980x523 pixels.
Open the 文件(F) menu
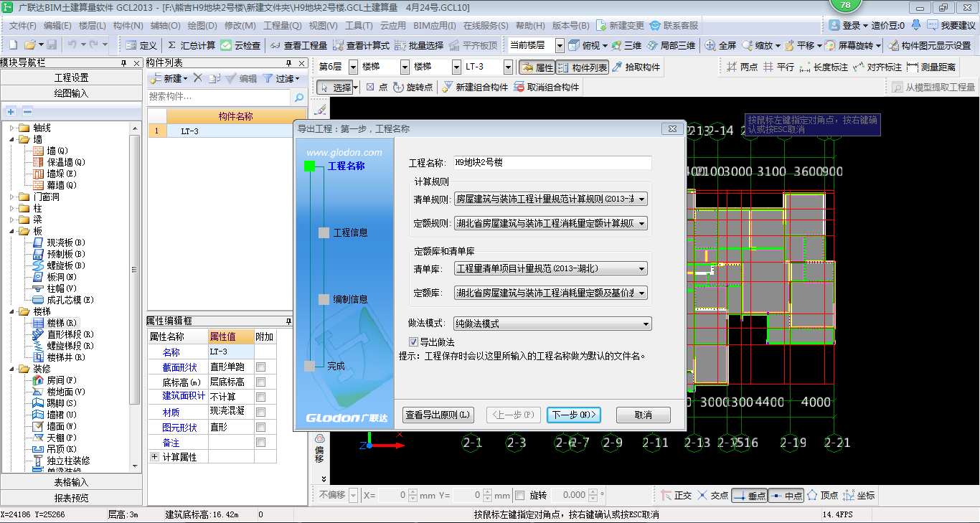pyautogui.click(x=22, y=25)
